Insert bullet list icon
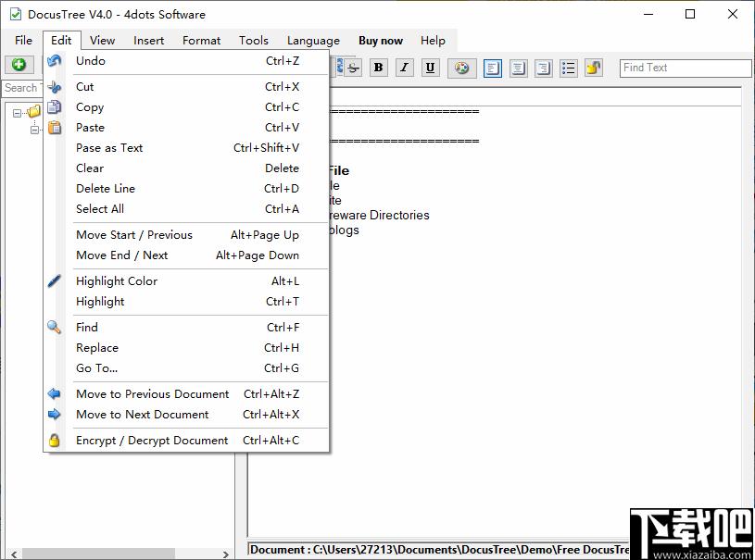The height and width of the screenshot is (560, 755). click(569, 68)
